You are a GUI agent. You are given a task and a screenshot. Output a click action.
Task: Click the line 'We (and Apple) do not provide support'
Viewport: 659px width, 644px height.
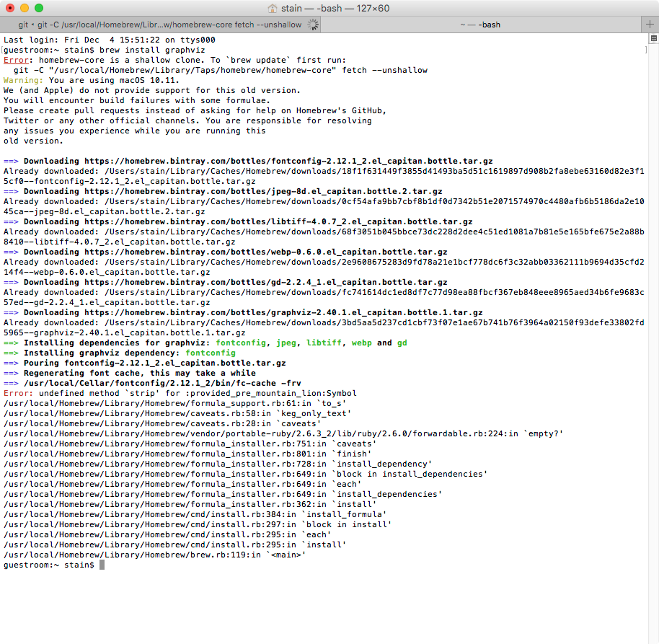(151, 90)
